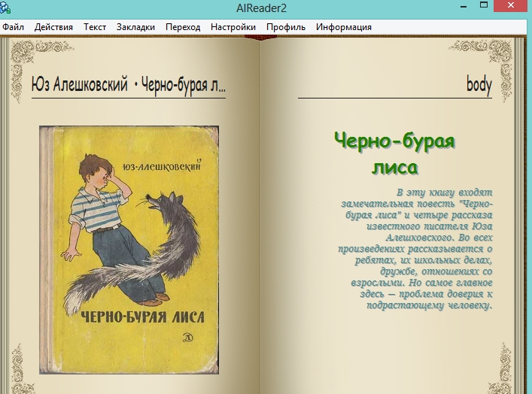Click the AlReader2 app icon in title bar
The width and height of the screenshot is (532, 394).
[5, 7]
